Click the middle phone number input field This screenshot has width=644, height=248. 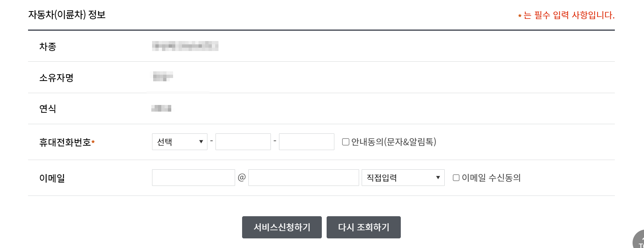click(243, 142)
